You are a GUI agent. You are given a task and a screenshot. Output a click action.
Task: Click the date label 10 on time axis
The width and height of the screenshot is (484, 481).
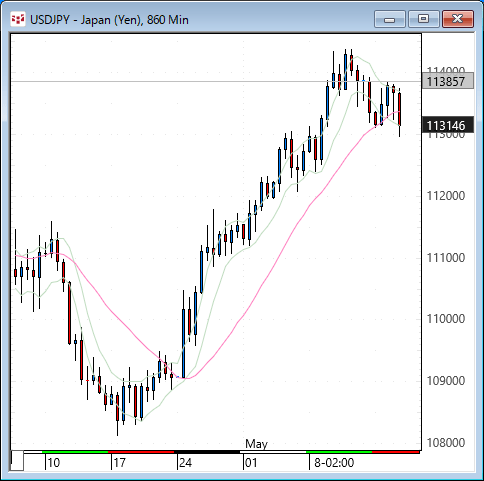point(53,463)
